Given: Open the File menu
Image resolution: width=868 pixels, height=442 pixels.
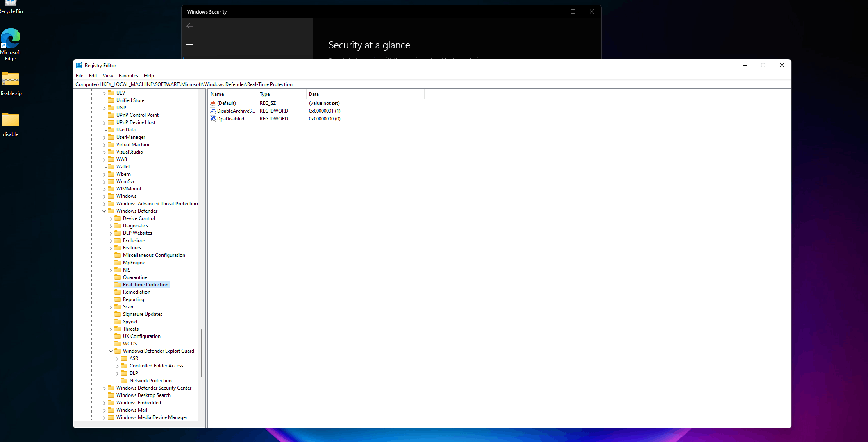Looking at the screenshot, I should 80,76.
